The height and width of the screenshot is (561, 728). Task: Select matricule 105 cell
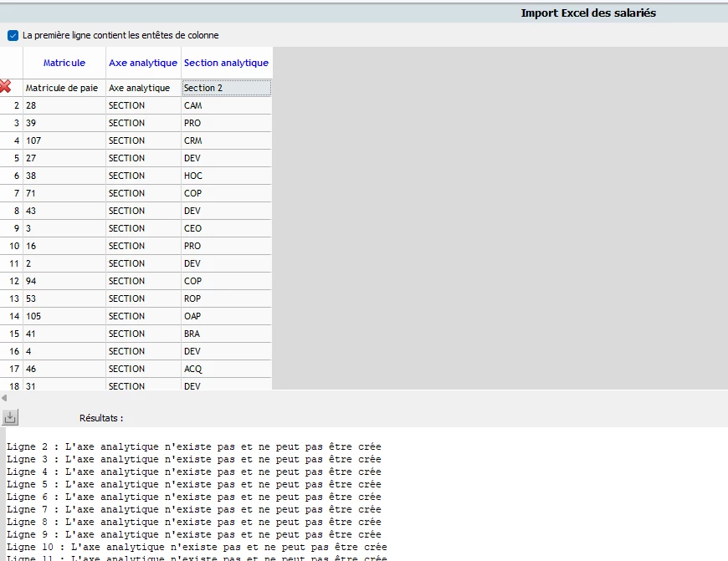(64, 316)
